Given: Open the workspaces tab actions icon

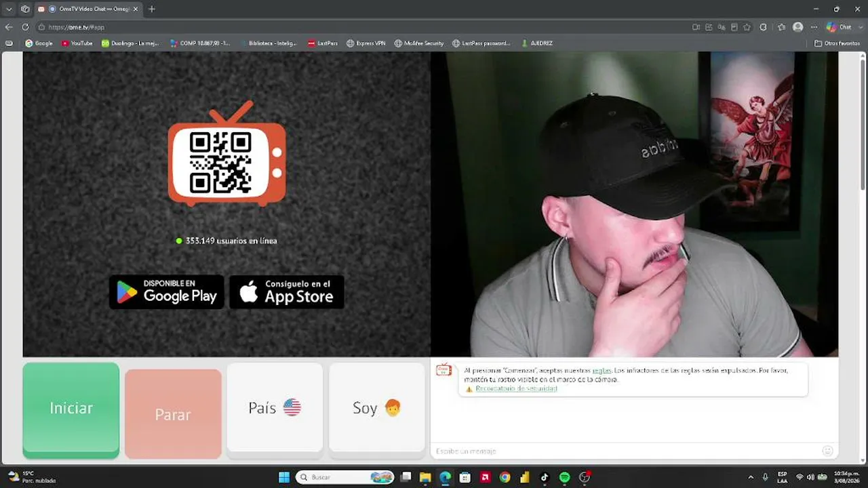Looking at the screenshot, I should click(x=25, y=9).
